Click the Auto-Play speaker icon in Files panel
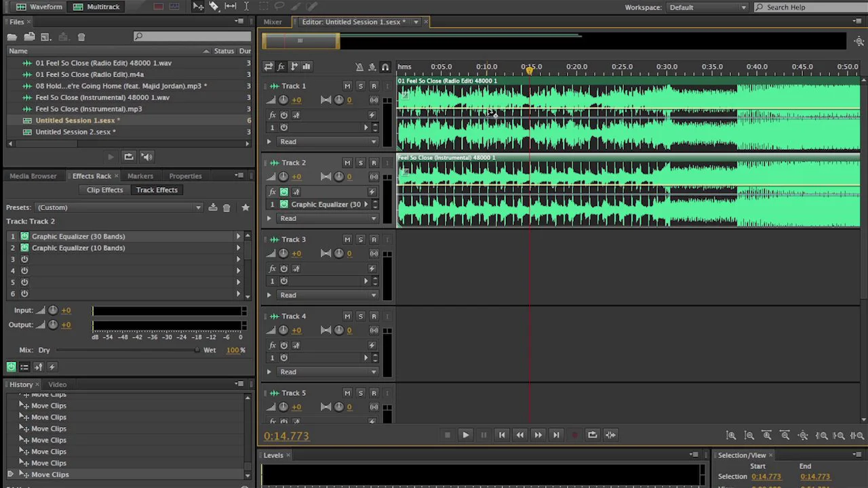Image resolution: width=868 pixels, height=488 pixels. [146, 157]
